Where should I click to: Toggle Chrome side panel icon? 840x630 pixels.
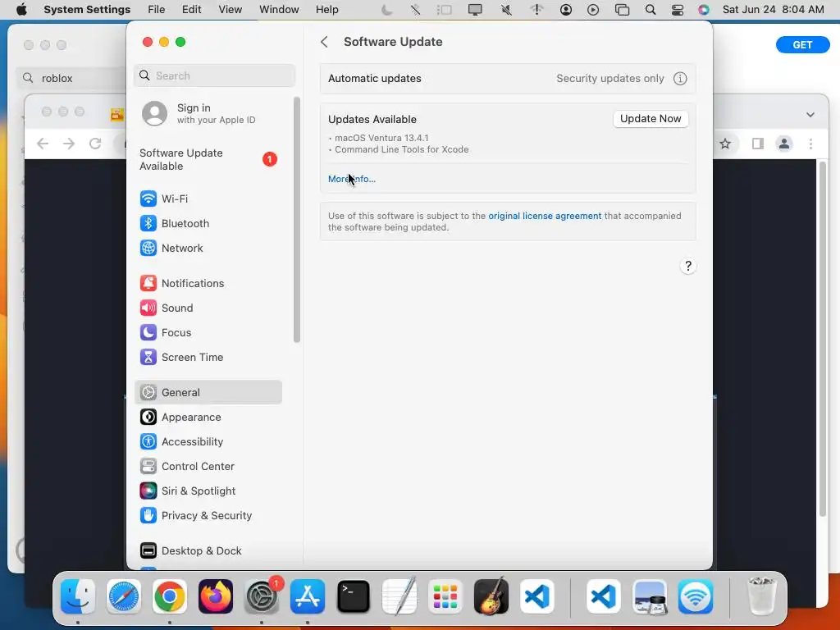pyautogui.click(x=757, y=144)
